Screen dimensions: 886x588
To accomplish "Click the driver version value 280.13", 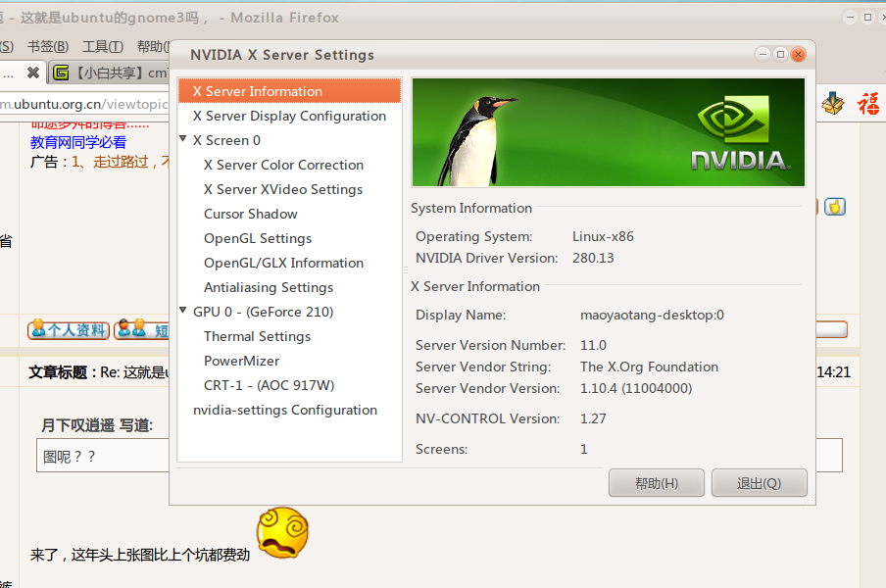I will (x=593, y=258).
